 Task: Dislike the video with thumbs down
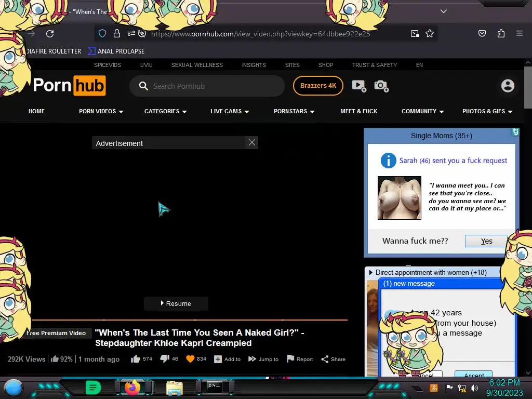point(165,358)
